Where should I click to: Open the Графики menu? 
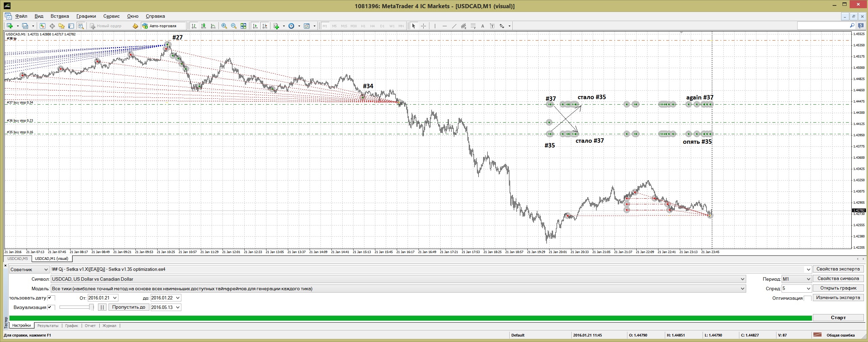pyautogui.click(x=86, y=16)
